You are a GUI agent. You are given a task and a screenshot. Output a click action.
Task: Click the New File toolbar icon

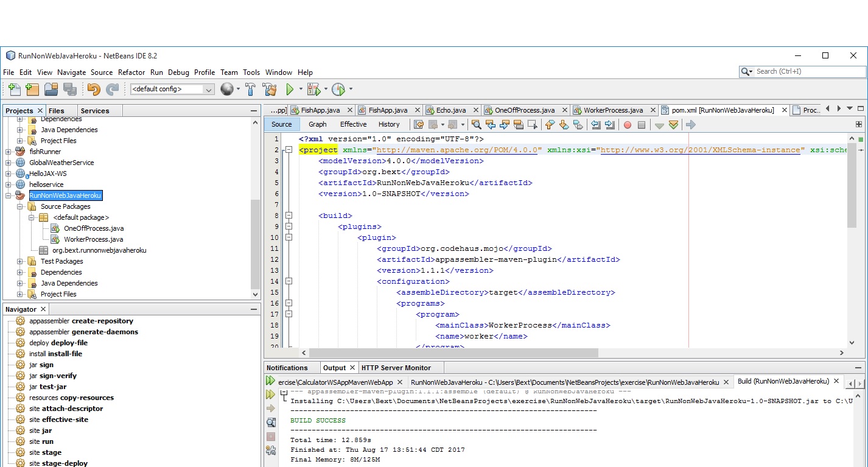tap(13, 90)
